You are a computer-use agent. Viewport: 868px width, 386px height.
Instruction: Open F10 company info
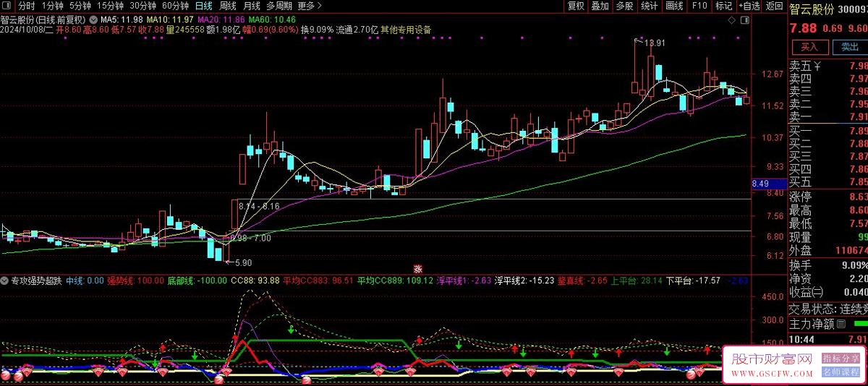click(699, 6)
